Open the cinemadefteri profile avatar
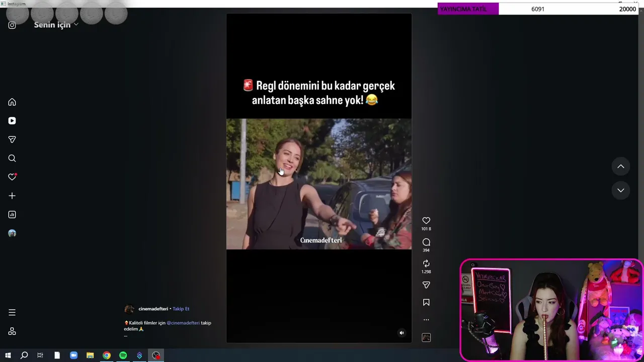644x362 pixels. tap(129, 309)
